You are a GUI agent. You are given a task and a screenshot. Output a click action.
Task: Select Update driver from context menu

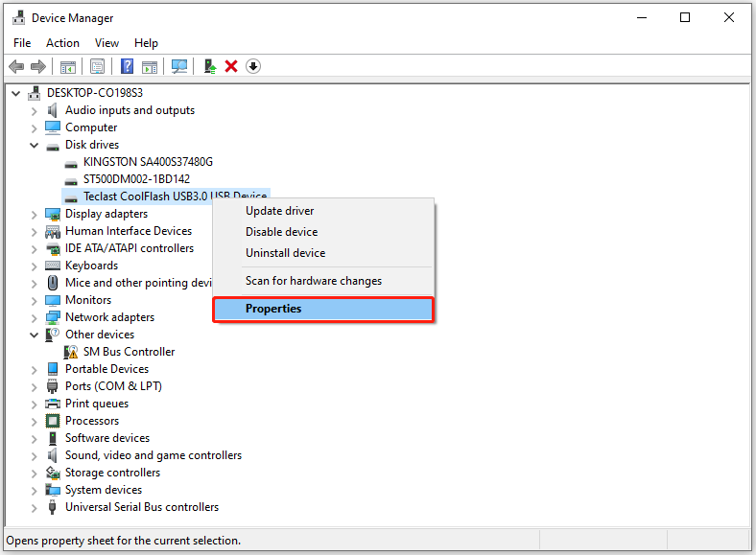(x=279, y=211)
